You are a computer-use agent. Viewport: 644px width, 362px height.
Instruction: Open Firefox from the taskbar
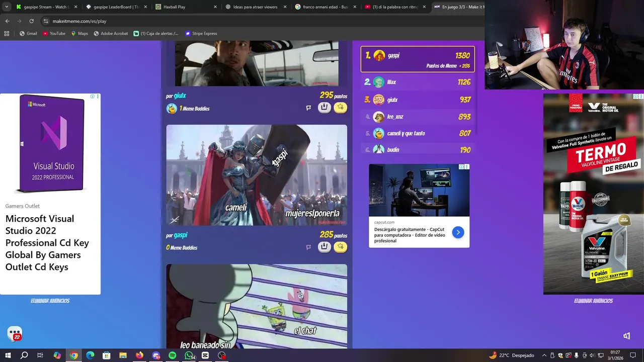pyautogui.click(x=139, y=355)
